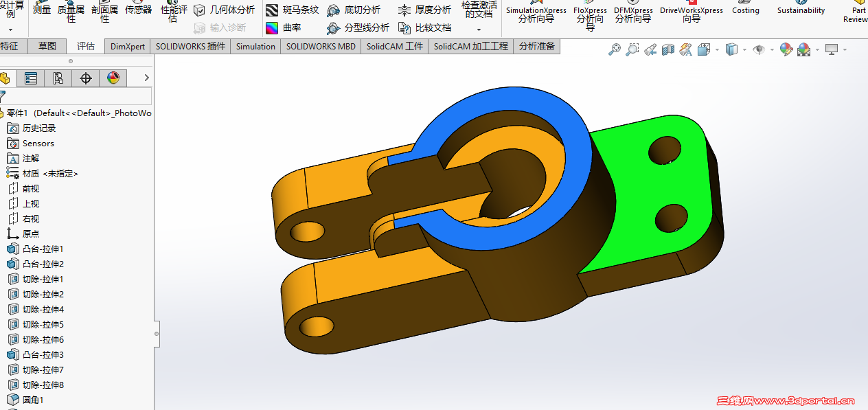This screenshot has width=868, height=410.
Task: Switch to the SolidCAM 工件 tab
Action: pyautogui.click(x=395, y=46)
